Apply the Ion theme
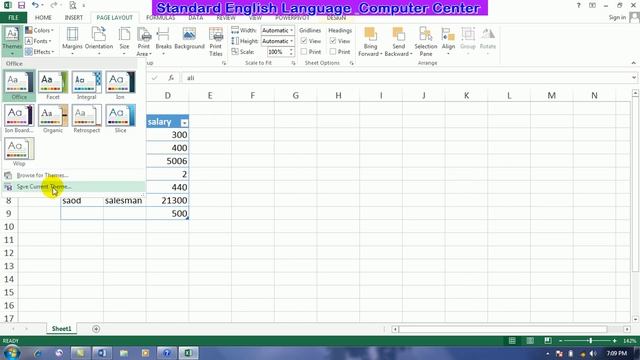Screen dimensions: 640x360 pyautogui.click(x=120, y=85)
